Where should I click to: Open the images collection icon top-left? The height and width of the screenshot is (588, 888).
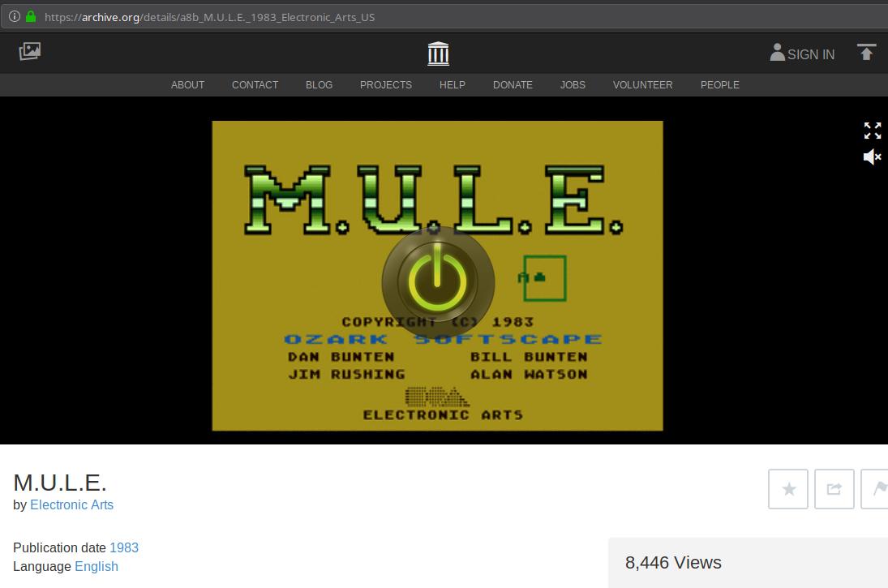(x=30, y=51)
